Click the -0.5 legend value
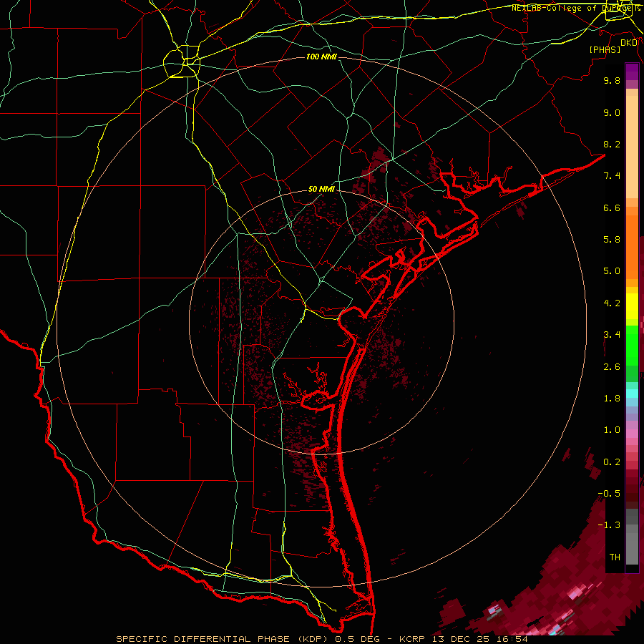Screen dimensions: 644x644 tap(609, 494)
